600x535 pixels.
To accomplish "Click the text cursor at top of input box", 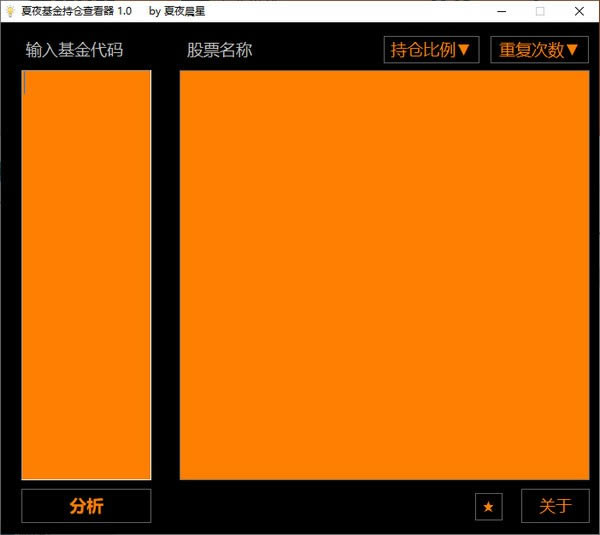I will pyautogui.click(x=26, y=83).
